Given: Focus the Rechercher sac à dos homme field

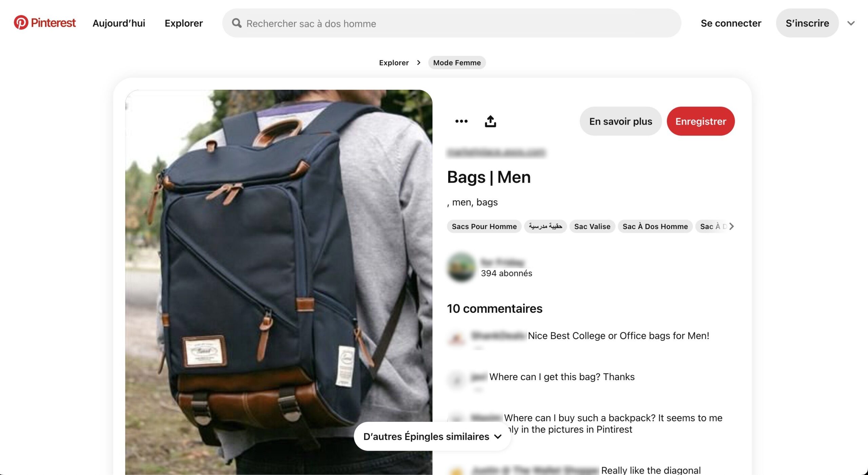Looking at the screenshot, I should click(x=452, y=23).
